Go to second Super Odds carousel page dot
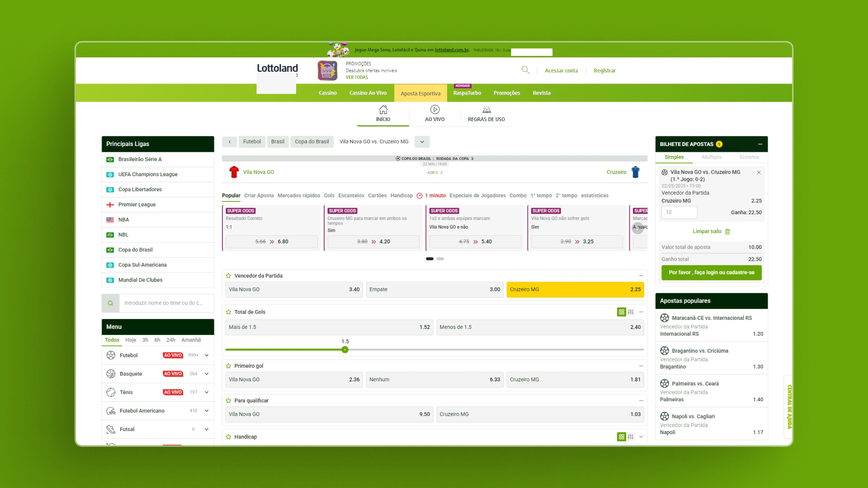This screenshot has height=488, width=868. (x=440, y=259)
